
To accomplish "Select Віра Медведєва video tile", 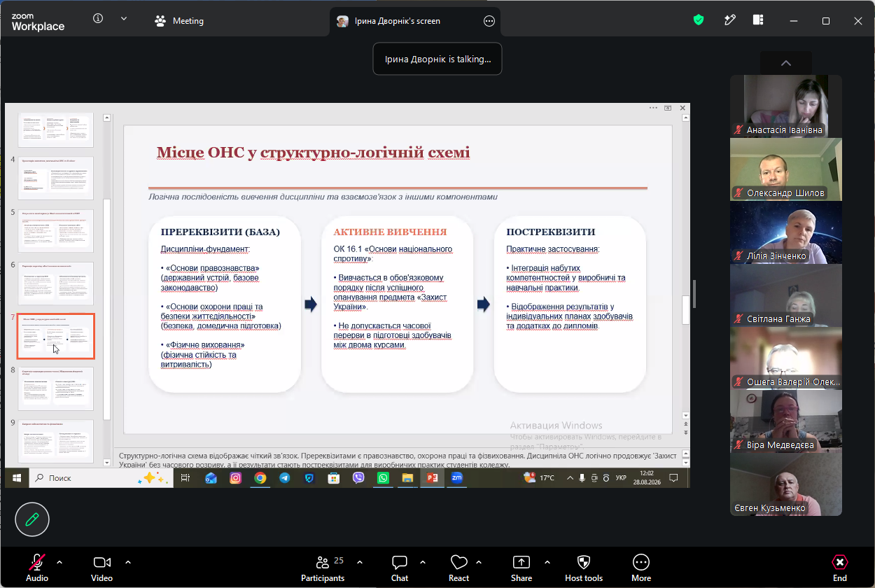I will pyautogui.click(x=786, y=421).
